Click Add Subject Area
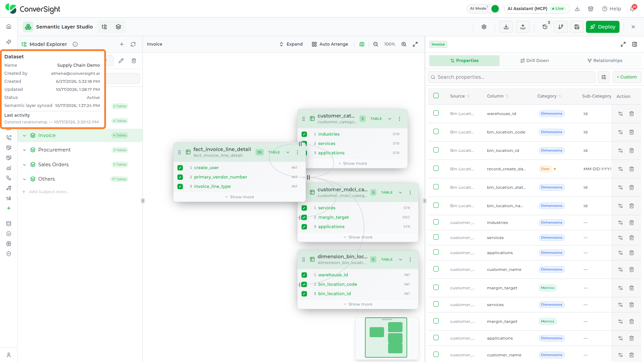644x362 pixels. click(x=45, y=192)
